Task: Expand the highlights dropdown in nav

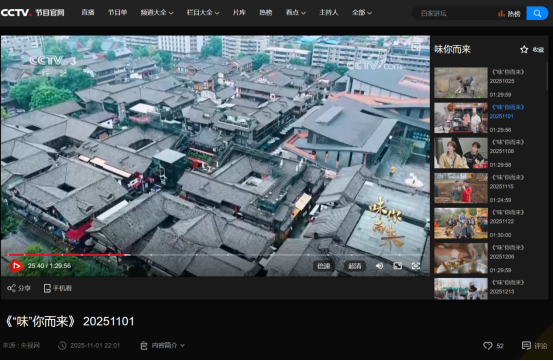Action: click(x=296, y=13)
